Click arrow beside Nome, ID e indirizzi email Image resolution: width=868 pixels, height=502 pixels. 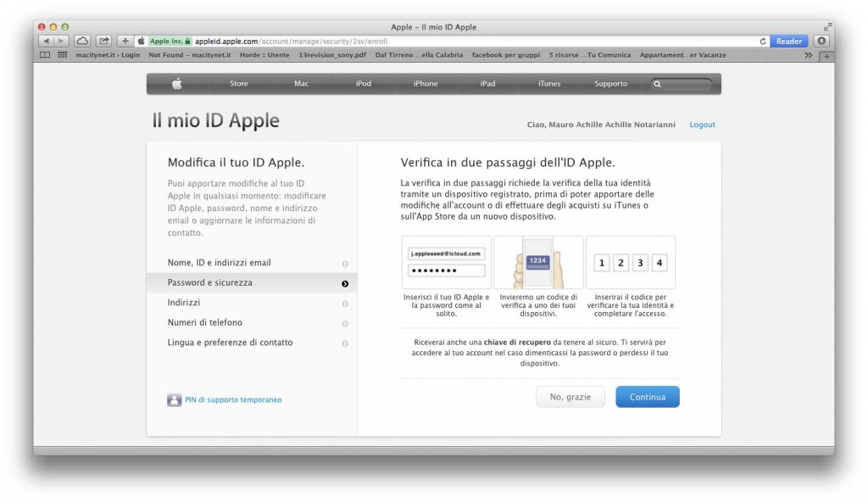345,264
